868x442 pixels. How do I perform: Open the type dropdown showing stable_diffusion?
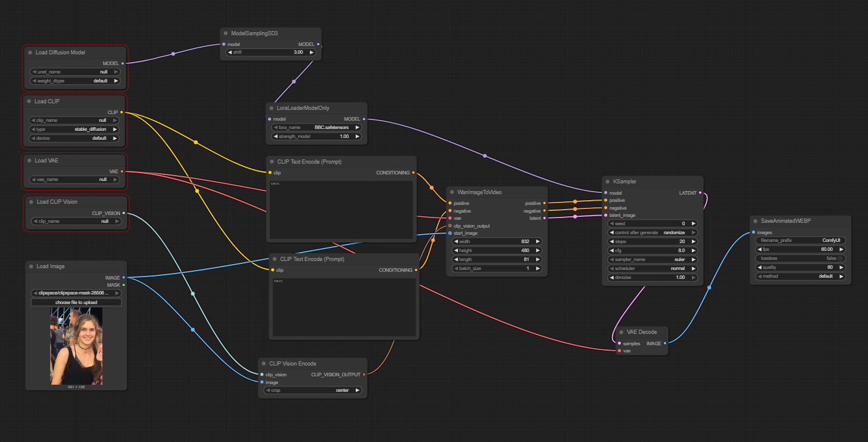(75, 129)
